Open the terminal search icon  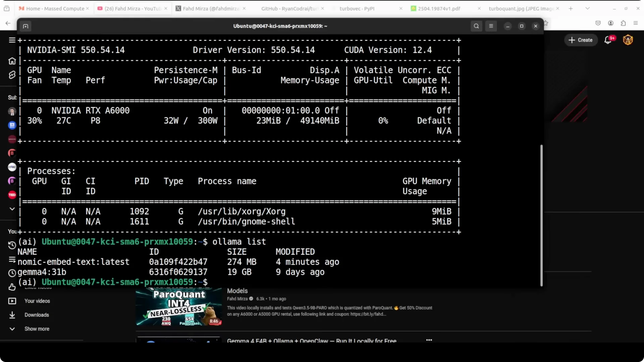click(476, 26)
